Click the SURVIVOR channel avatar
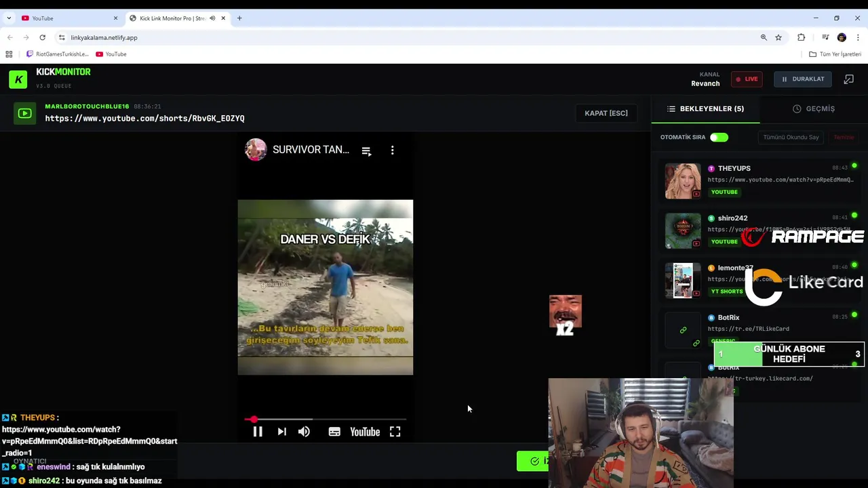 pyautogui.click(x=256, y=150)
